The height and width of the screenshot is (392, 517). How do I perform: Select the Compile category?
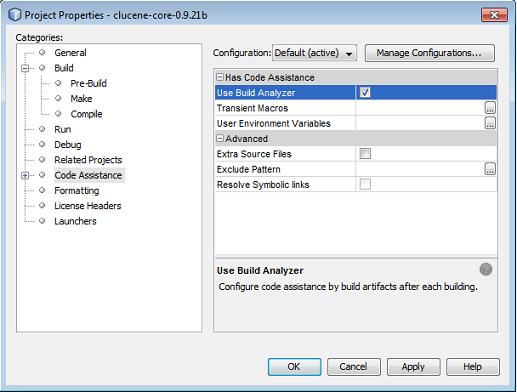pyautogui.click(x=86, y=114)
